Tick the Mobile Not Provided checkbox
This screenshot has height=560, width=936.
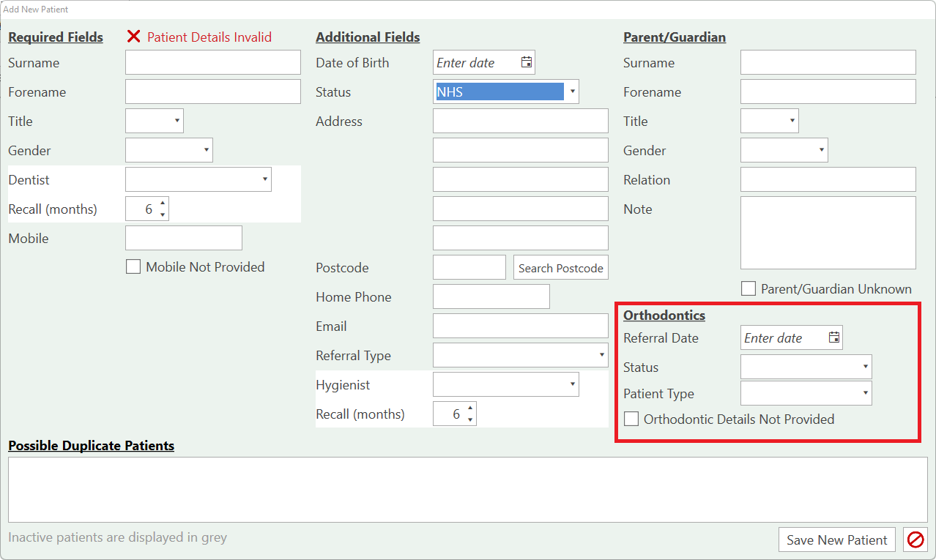pos(133,267)
